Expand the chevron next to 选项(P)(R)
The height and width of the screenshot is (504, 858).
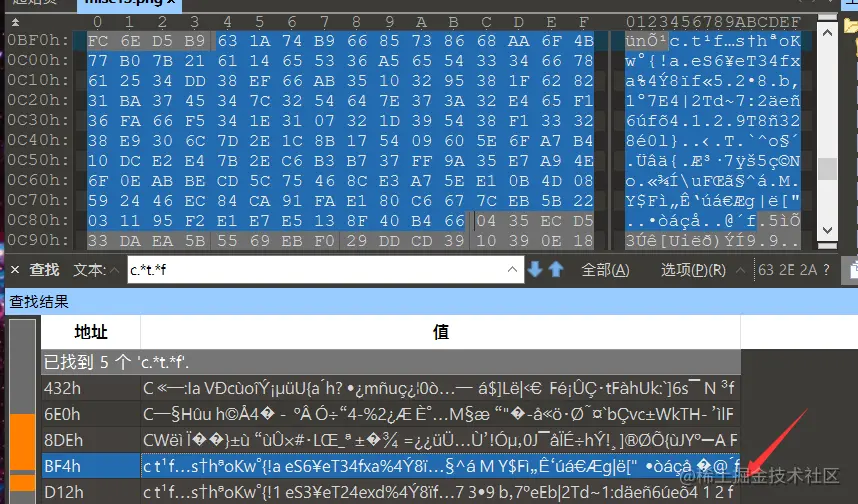click(x=740, y=270)
